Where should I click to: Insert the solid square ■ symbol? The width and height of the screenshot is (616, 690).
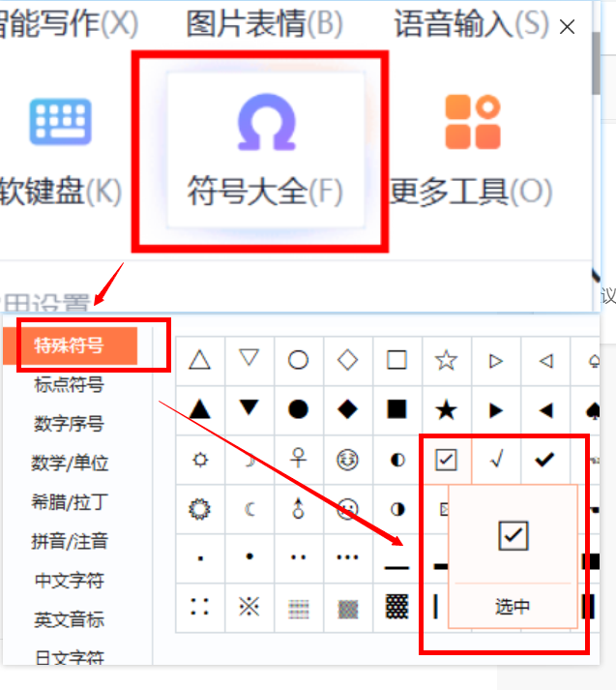pyautogui.click(x=397, y=410)
